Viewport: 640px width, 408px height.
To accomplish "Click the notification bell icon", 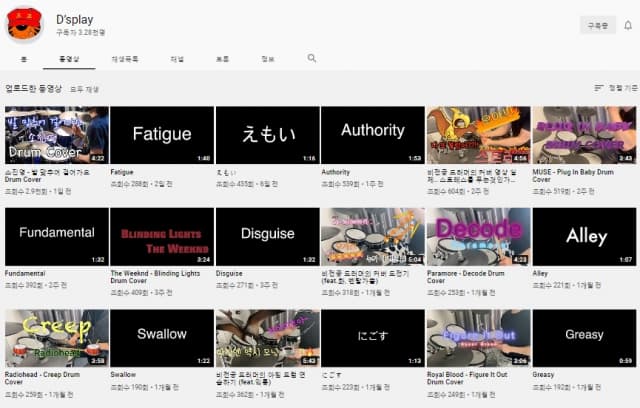I will tap(628, 25).
